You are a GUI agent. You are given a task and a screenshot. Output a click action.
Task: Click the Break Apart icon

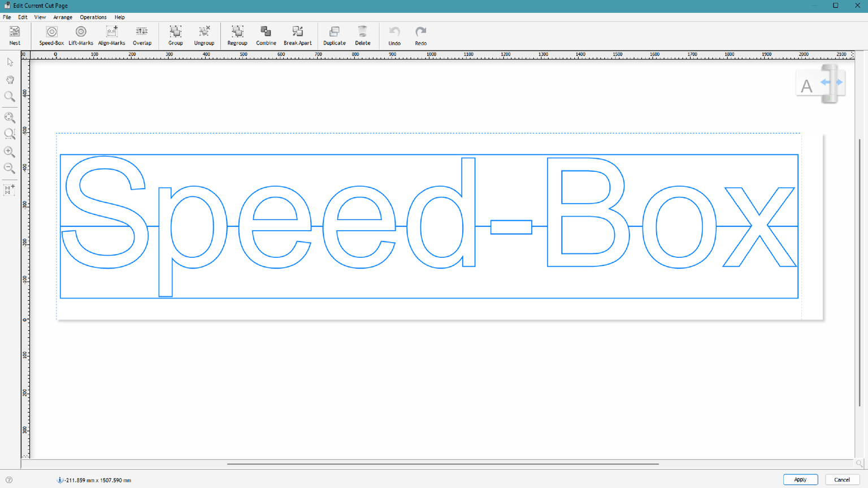(297, 35)
